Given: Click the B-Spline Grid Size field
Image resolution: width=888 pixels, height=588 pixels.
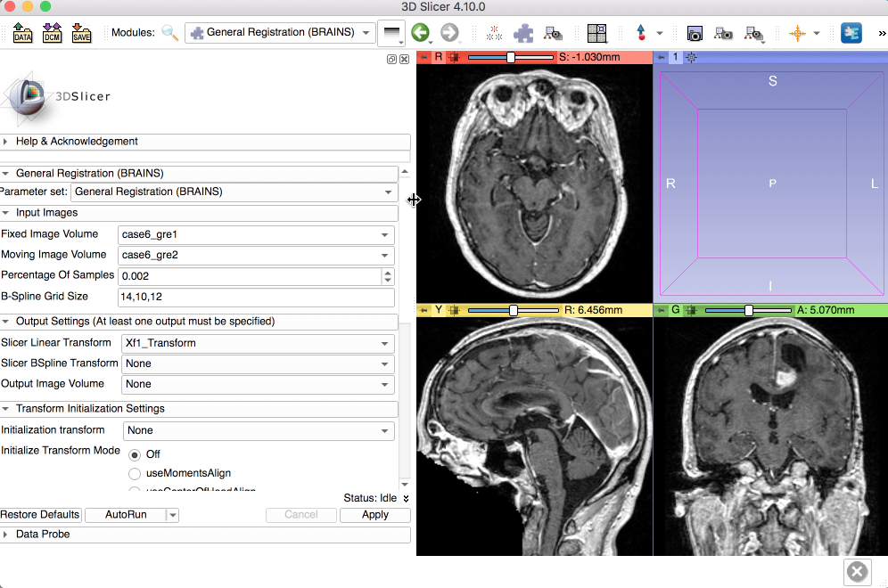Looking at the screenshot, I should tap(256, 298).
